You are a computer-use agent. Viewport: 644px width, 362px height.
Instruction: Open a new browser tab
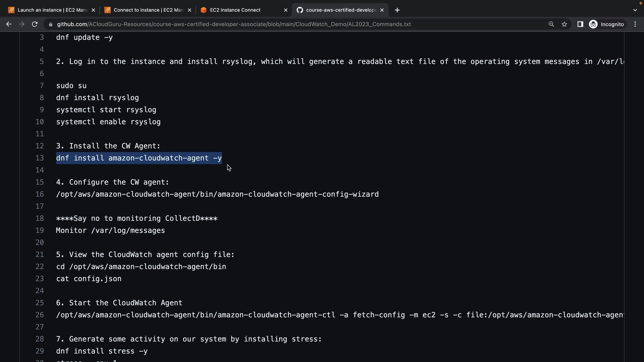397,10
